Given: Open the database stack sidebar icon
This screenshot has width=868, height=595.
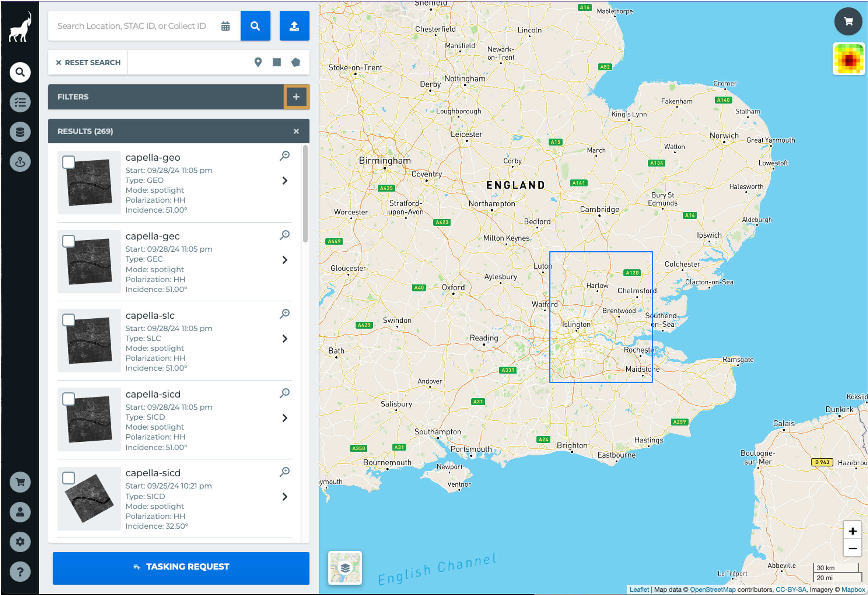Looking at the screenshot, I should (x=20, y=132).
